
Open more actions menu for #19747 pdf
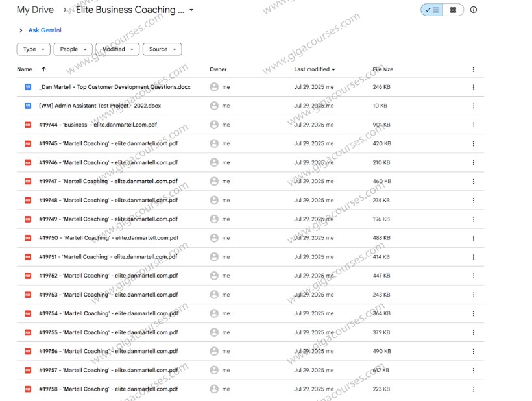[x=474, y=182]
